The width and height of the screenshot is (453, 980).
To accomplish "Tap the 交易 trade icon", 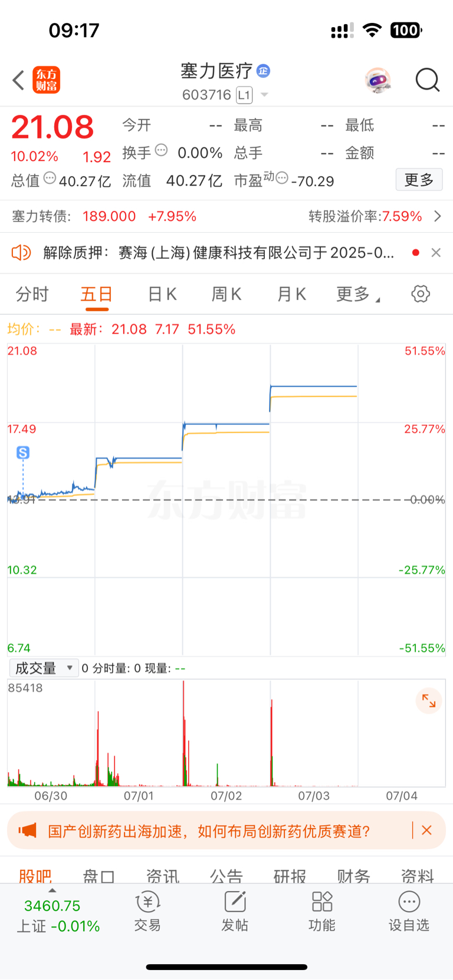I will tap(147, 911).
